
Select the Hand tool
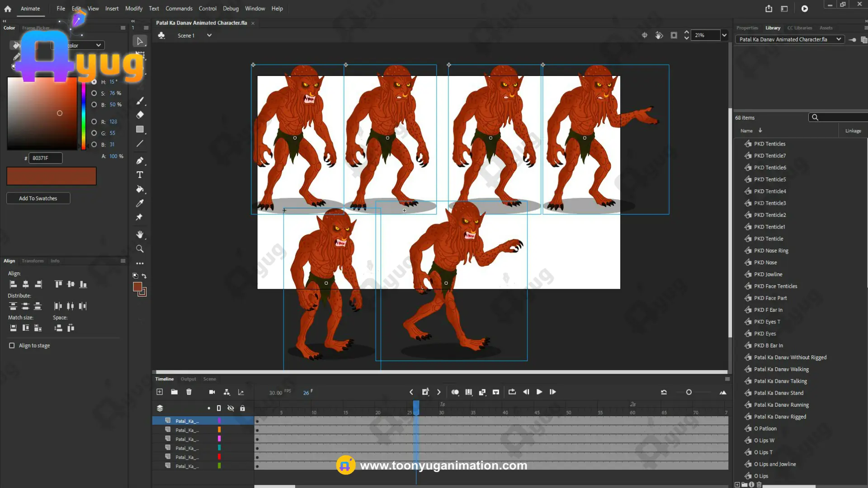point(140,235)
